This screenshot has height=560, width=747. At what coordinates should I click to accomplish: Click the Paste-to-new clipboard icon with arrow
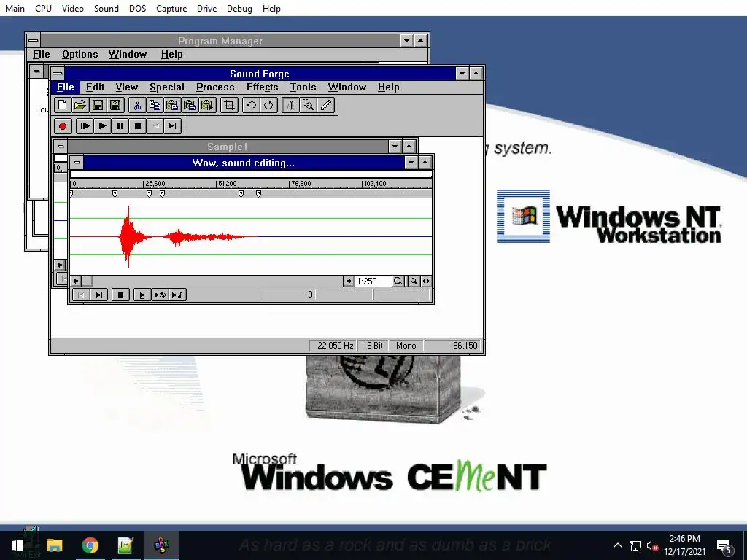tap(207, 105)
